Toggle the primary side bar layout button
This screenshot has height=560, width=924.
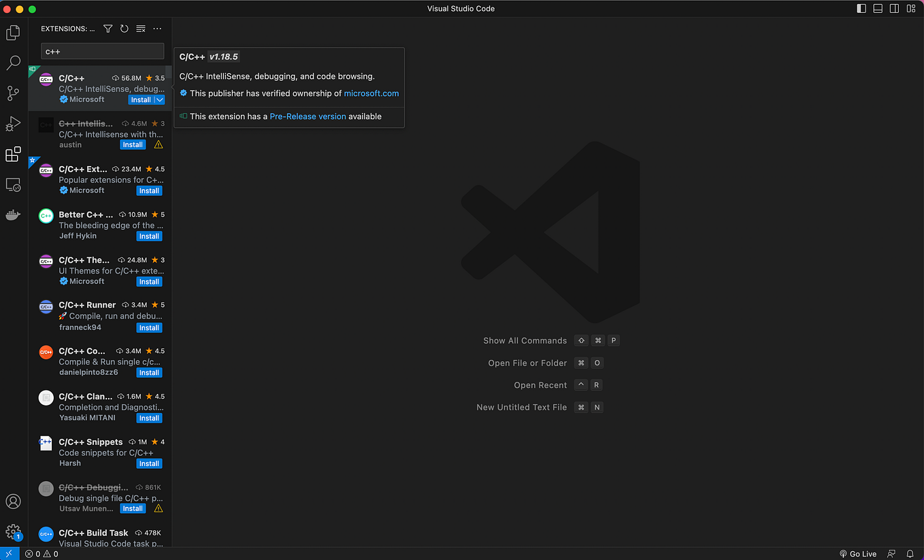click(x=861, y=9)
